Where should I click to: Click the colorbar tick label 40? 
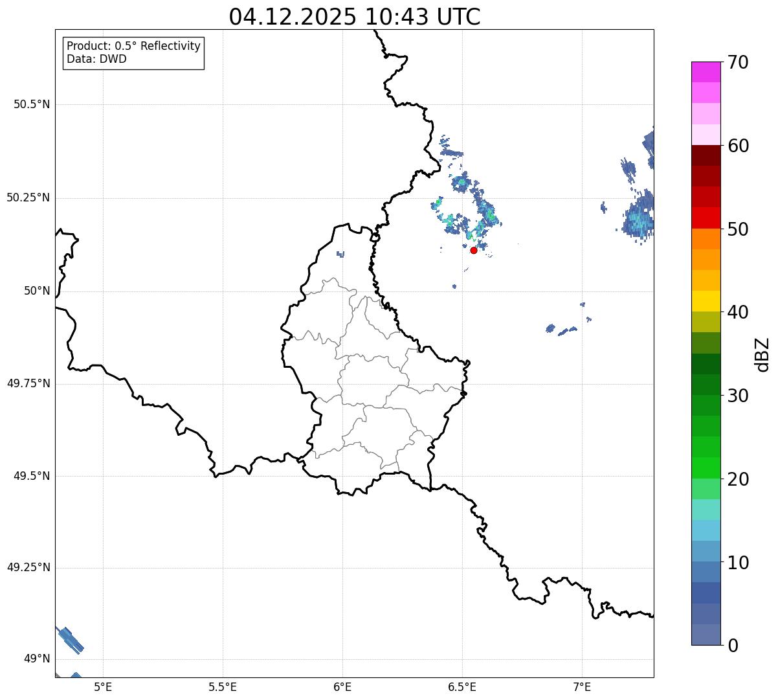(x=738, y=312)
